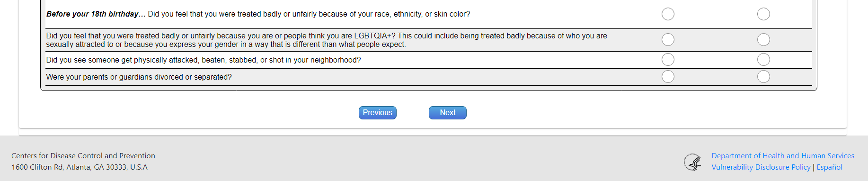This screenshot has width=868, height=181.
Task: Switch language with the Español link
Action: (830, 167)
